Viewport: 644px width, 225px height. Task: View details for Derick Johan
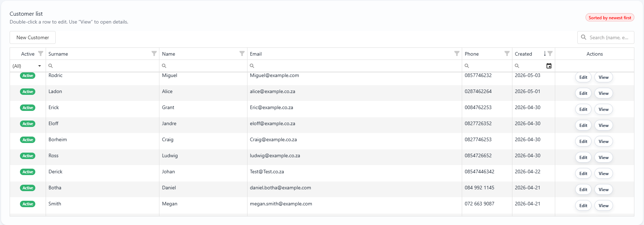[x=604, y=174]
